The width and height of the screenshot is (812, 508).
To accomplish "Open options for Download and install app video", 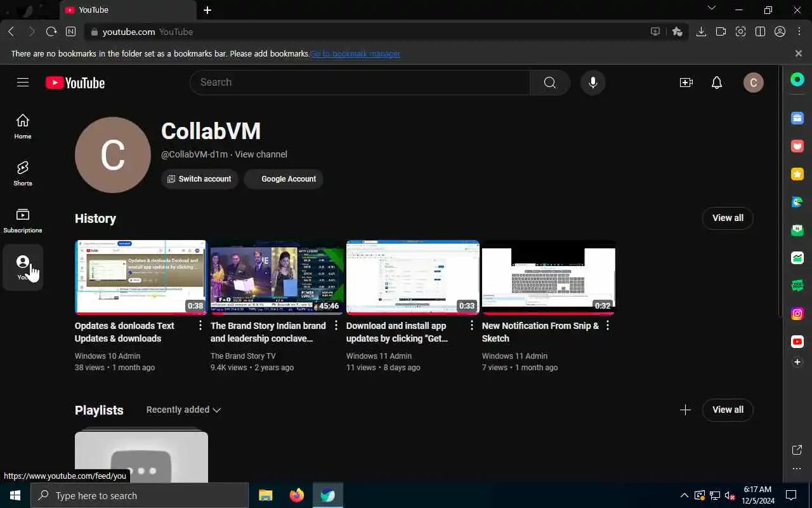I will click(472, 326).
